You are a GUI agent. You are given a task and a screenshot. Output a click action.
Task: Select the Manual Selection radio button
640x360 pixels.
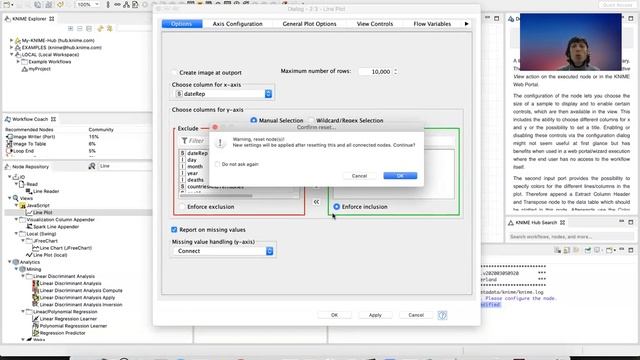pyautogui.click(x=253, y=120)
